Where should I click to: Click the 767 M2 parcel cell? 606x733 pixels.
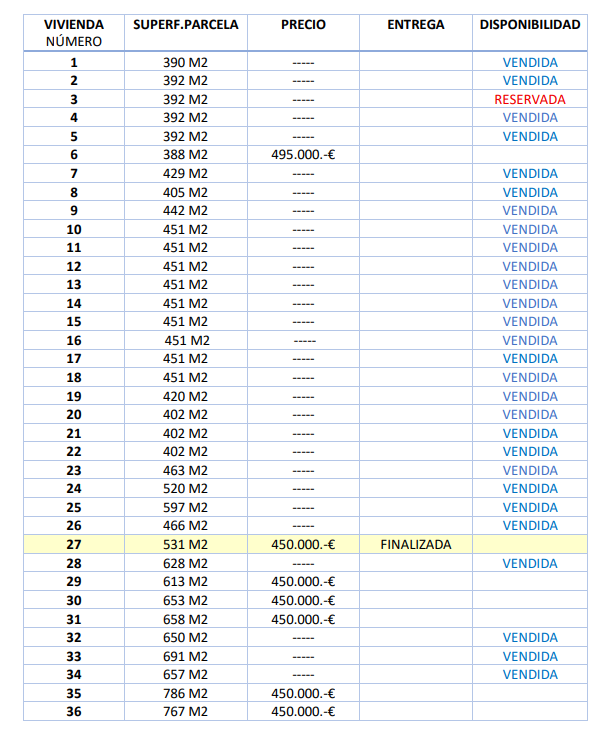coord(185,712)
